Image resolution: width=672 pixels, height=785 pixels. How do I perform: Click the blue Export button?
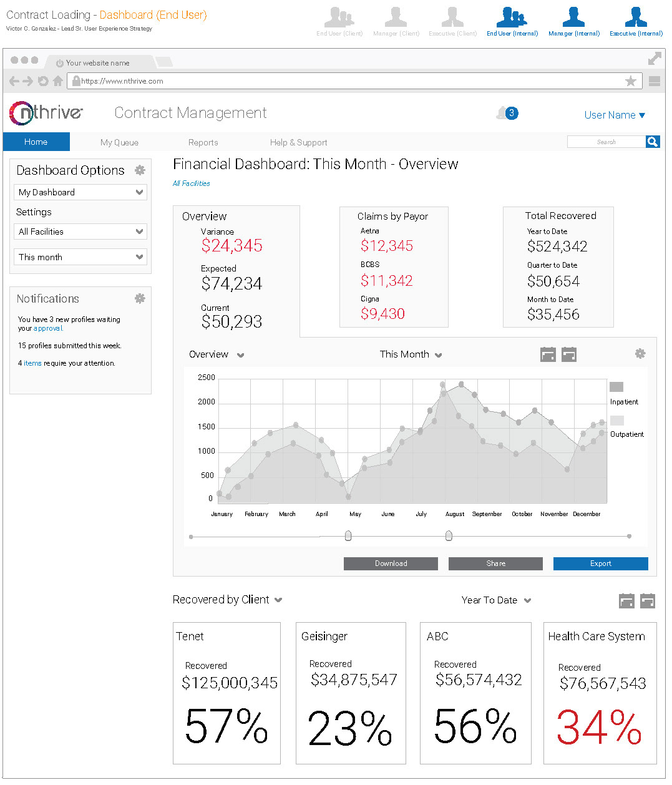tap(600, 563)
